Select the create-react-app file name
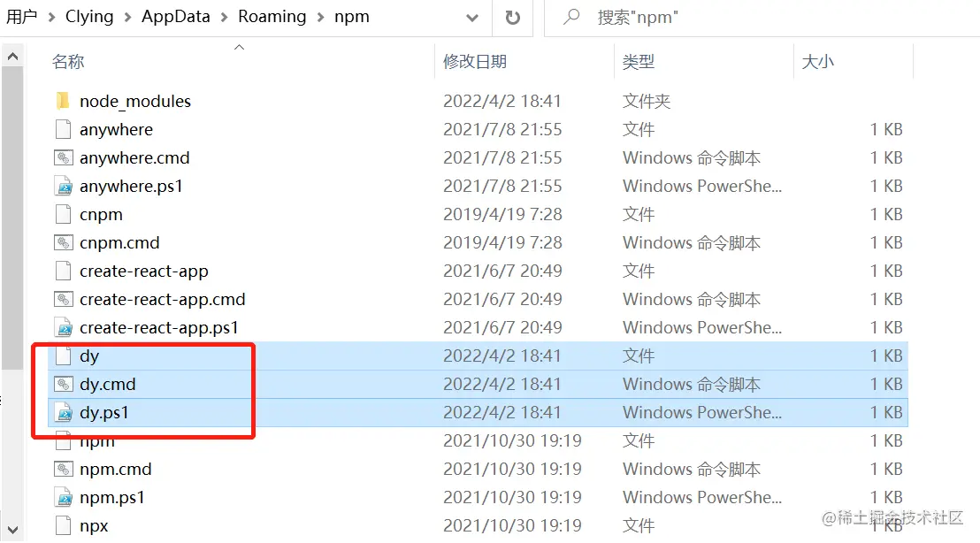 (x=144, y=271)
